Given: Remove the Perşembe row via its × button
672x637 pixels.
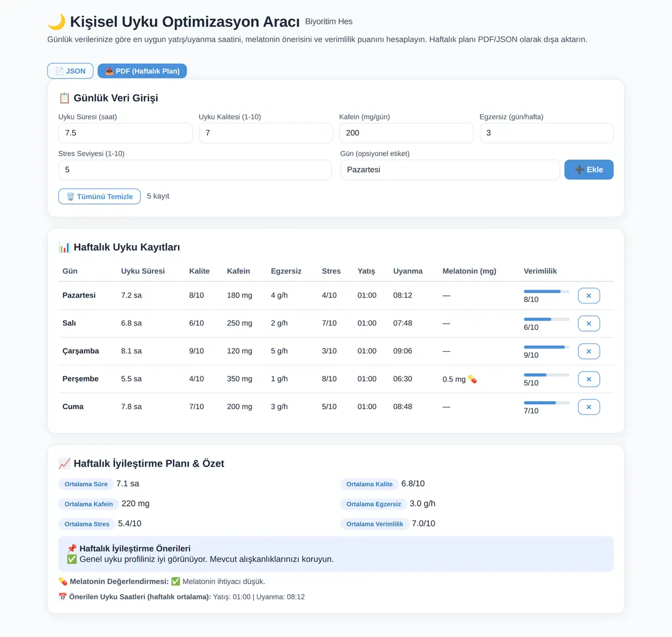Looking at the screenshot, I should click(589, 379).
